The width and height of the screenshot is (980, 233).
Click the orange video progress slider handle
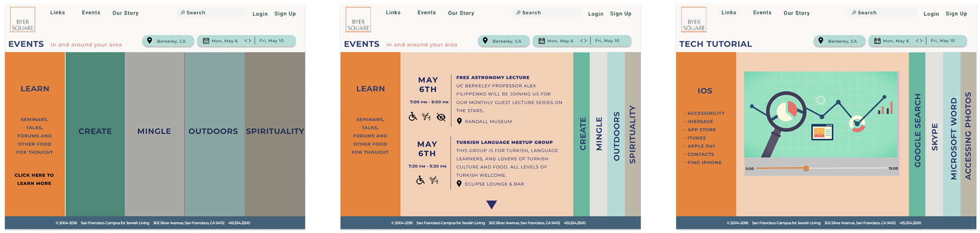(806, 168)
